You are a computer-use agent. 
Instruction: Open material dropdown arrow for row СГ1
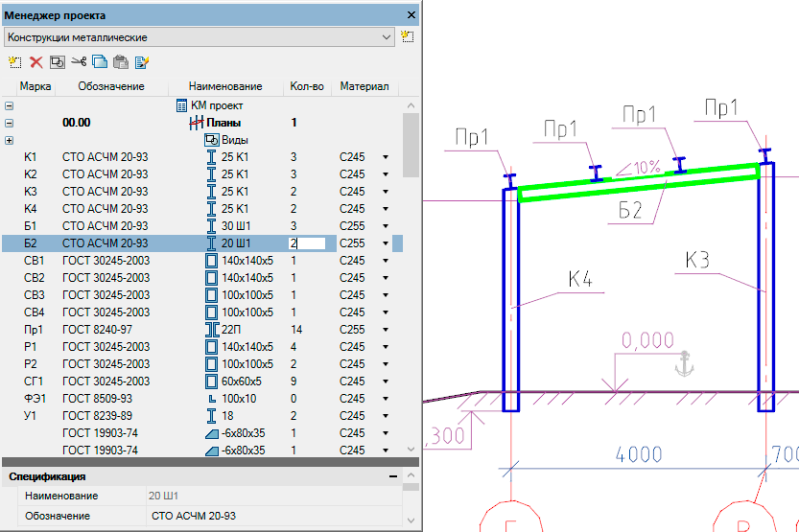tap(386, 382)
